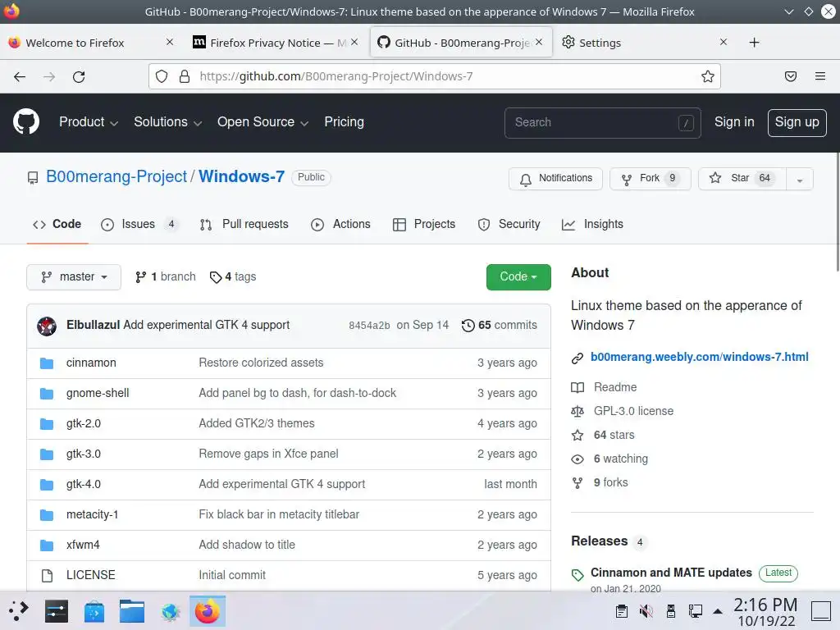Open a new tab with plus icon
Image resolution: width=840 pixels, height=630 pixels.
coord(755,43)
